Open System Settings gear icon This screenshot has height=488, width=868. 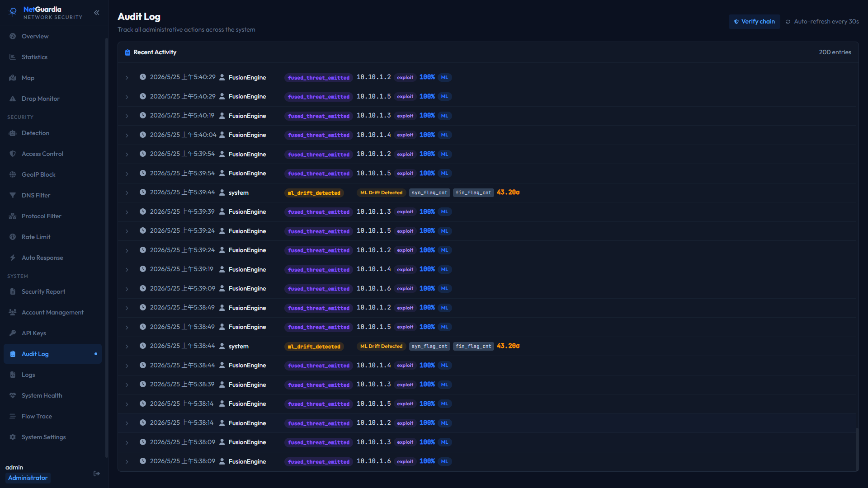click(13, 437)
